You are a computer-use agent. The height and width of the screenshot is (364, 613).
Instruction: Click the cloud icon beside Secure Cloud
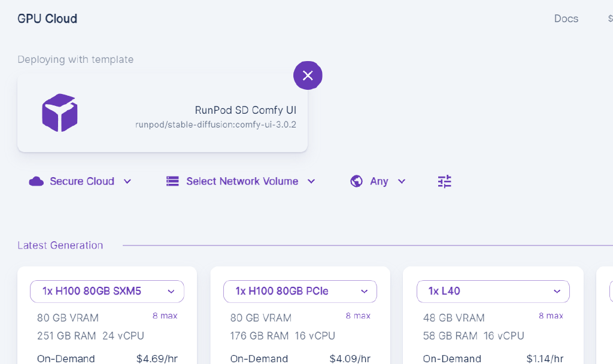37,181
